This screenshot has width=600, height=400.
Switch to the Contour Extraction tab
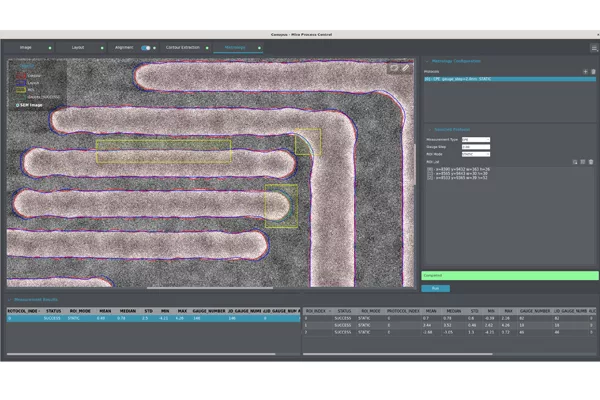point(183,47)
